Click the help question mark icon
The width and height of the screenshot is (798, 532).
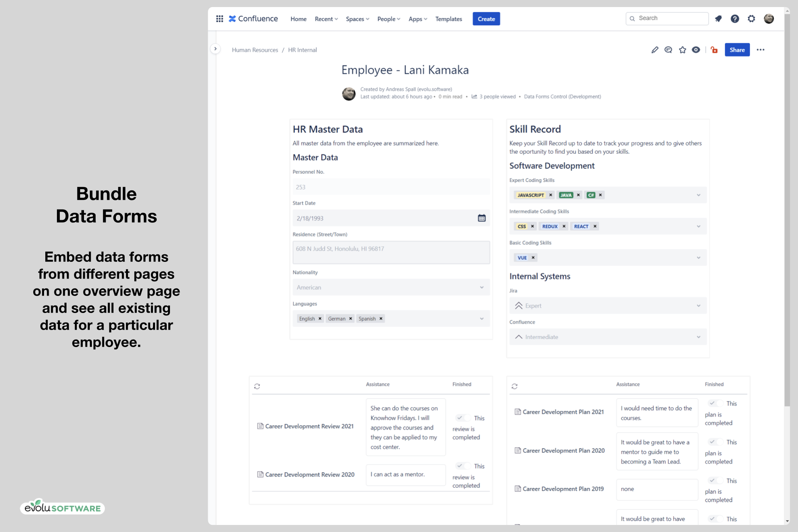click(x=735, y=19)
